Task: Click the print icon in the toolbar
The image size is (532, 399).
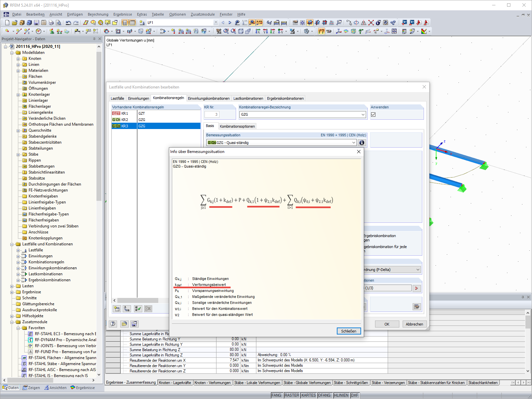Action: coord(51,23)
